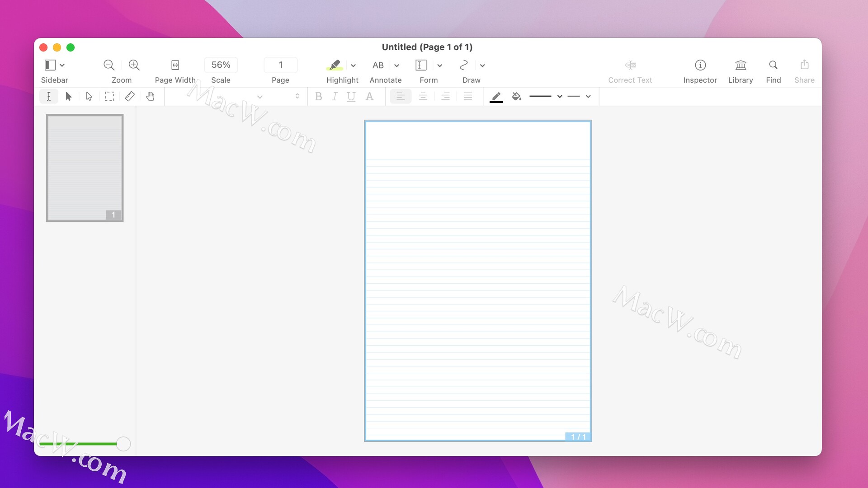Screen dimensions: 868x488
Task: Click the thumbnail size slider knob
Action: [123, 444]
